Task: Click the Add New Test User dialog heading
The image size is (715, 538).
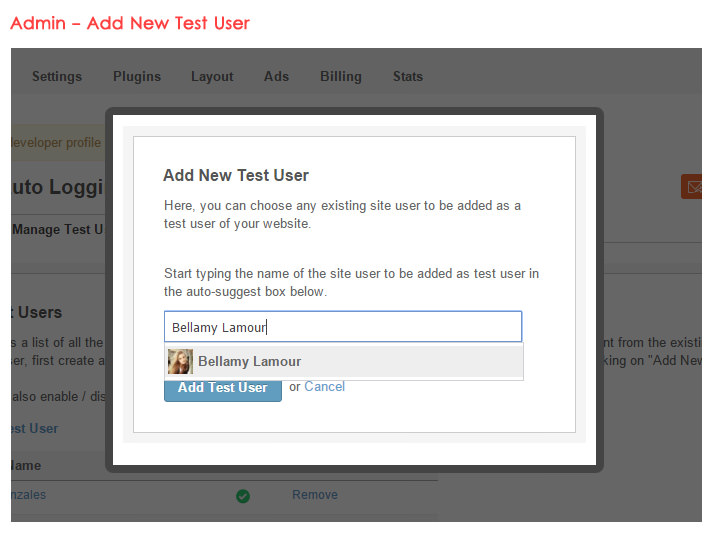Action: pyautogui.click(x=236, y=175)
